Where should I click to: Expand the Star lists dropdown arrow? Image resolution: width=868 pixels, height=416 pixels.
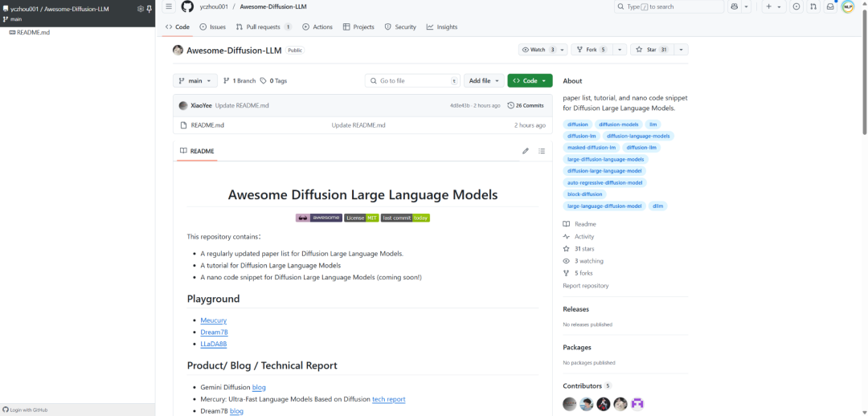click(681, 50)
